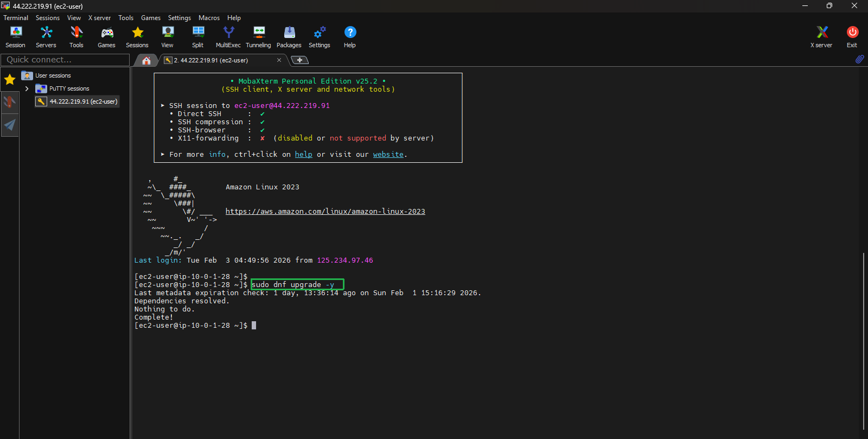
Task: Open the View toolbar icon
Action: 168,37
